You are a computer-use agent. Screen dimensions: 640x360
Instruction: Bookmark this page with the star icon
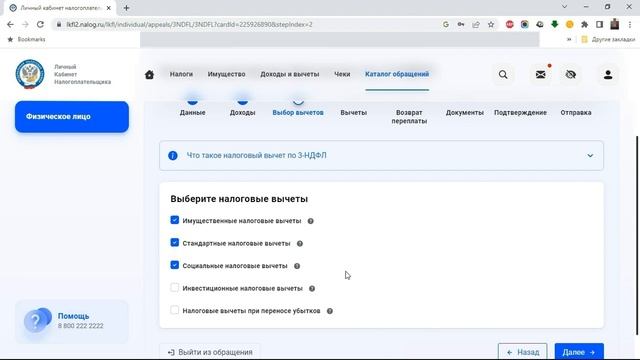491,24
